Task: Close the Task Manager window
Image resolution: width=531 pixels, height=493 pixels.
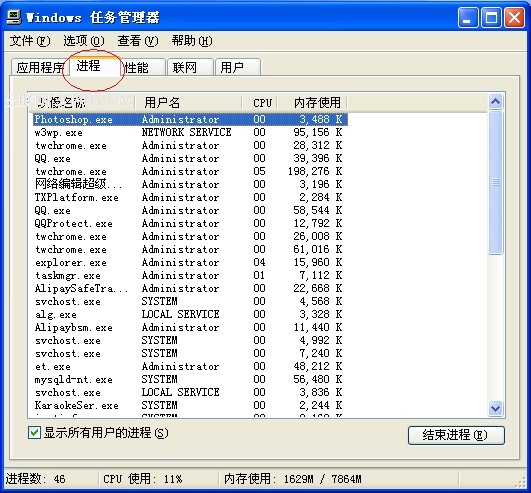Action: coord(514,17)
